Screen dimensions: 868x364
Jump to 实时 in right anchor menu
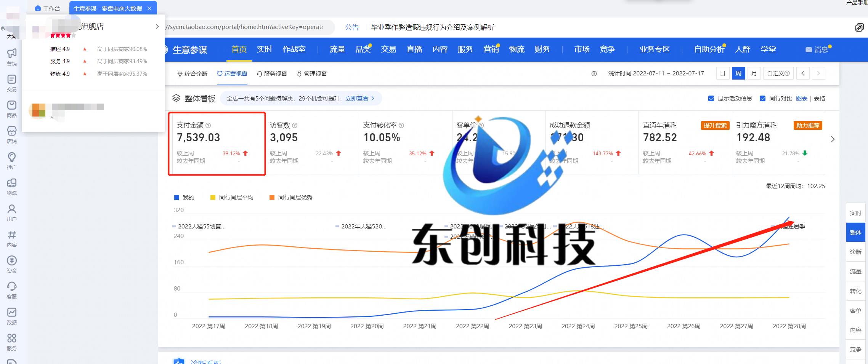[855, 213]
